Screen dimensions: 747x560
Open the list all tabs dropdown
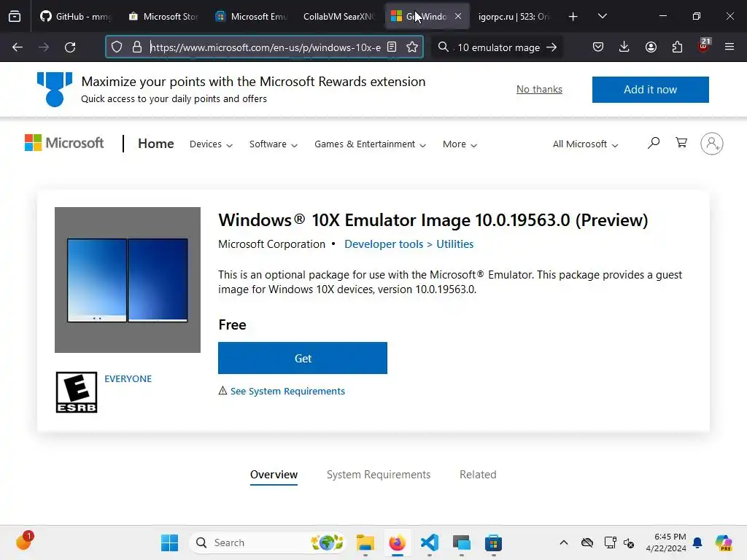603,17
